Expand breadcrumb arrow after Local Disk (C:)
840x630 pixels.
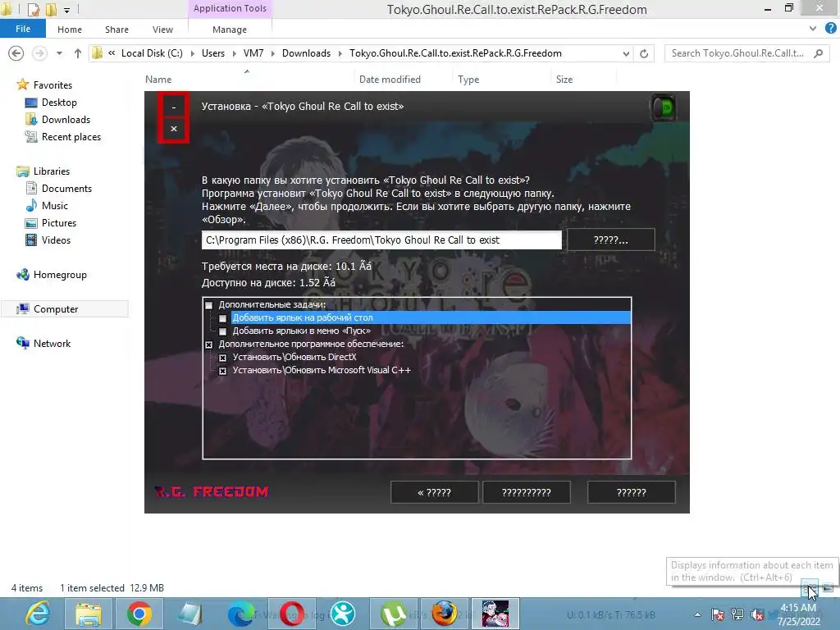pyautogui.click(x=192, y=53)
